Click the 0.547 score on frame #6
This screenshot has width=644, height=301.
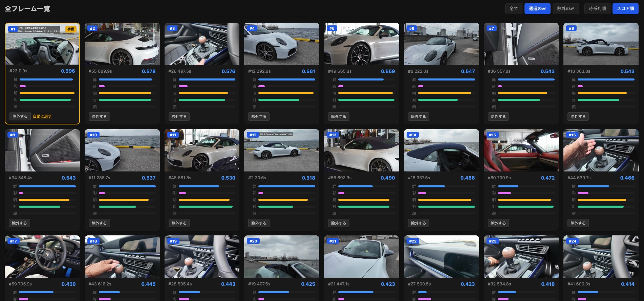pyautogui.click(x=468, y=71)
